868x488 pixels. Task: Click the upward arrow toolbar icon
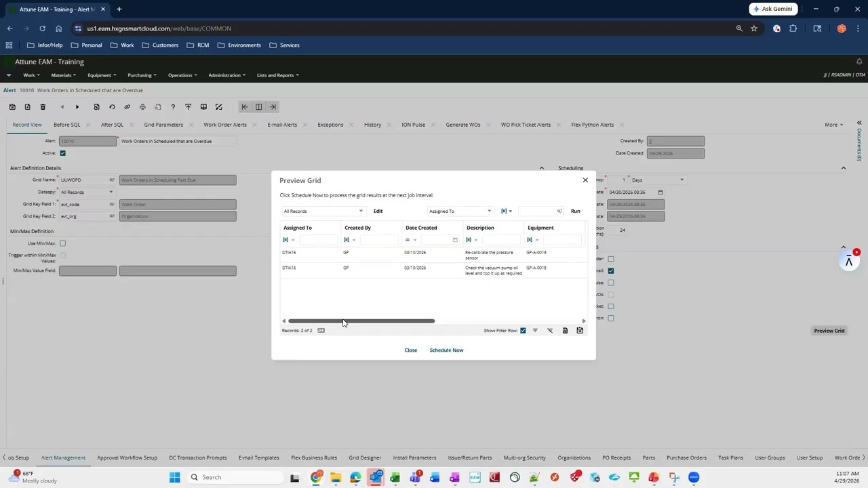tap(188, 107)
